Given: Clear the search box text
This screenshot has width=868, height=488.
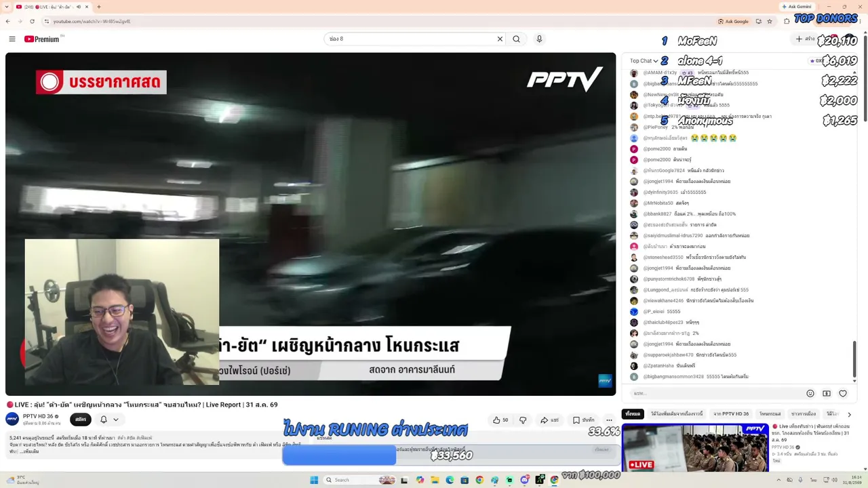Looking at the screenshot, I should pos(500,39).
